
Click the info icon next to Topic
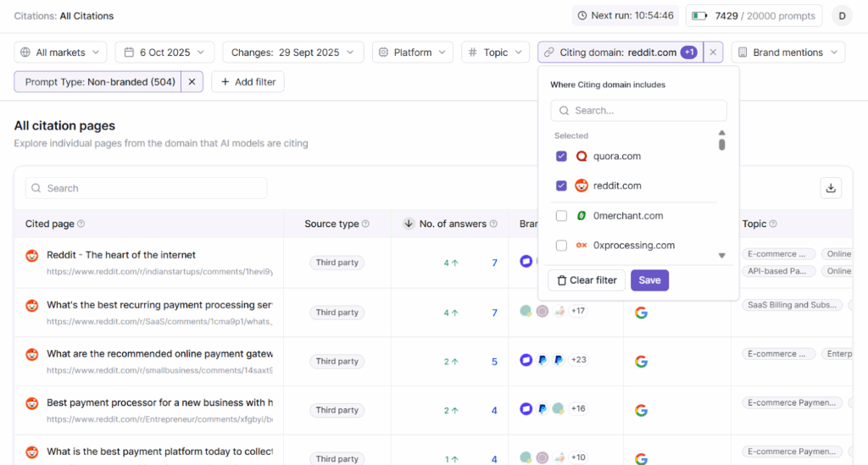tap(773, 224)
